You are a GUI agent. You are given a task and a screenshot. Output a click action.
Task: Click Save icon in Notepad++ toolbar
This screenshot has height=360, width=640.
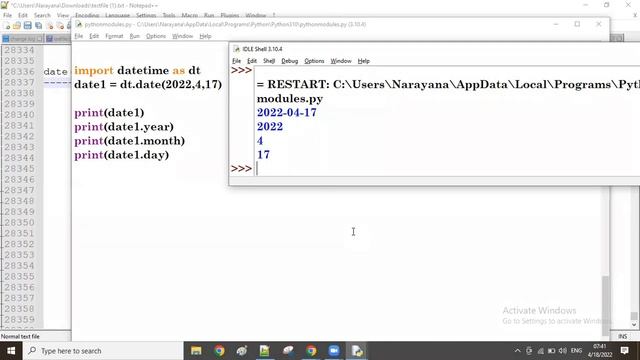point(27,26)
